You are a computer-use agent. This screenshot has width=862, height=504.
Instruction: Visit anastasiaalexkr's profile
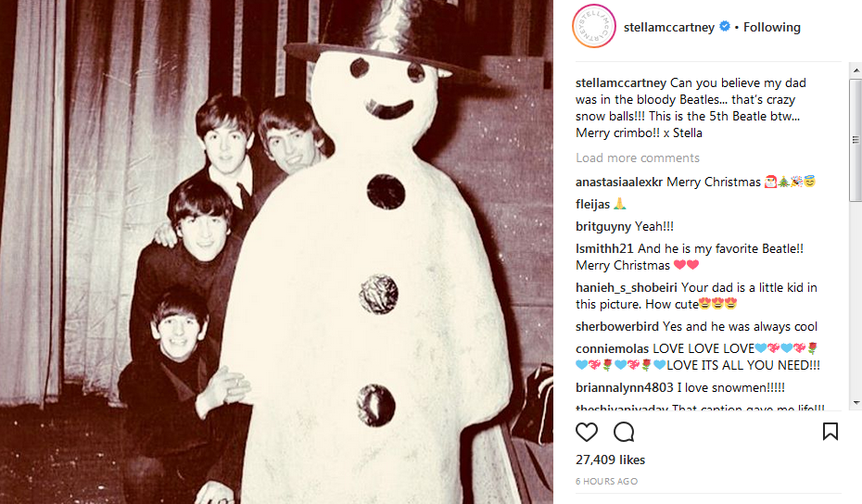[618, 182]
